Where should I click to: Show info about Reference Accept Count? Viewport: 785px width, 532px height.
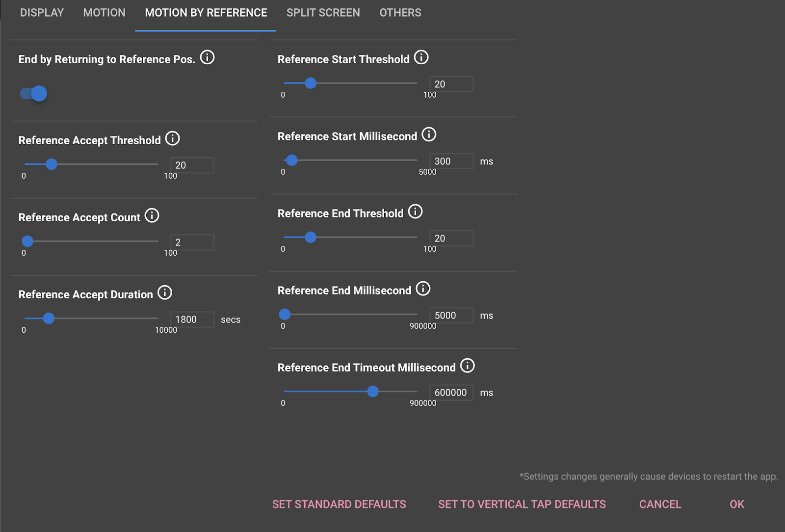(x=152, y=215)
